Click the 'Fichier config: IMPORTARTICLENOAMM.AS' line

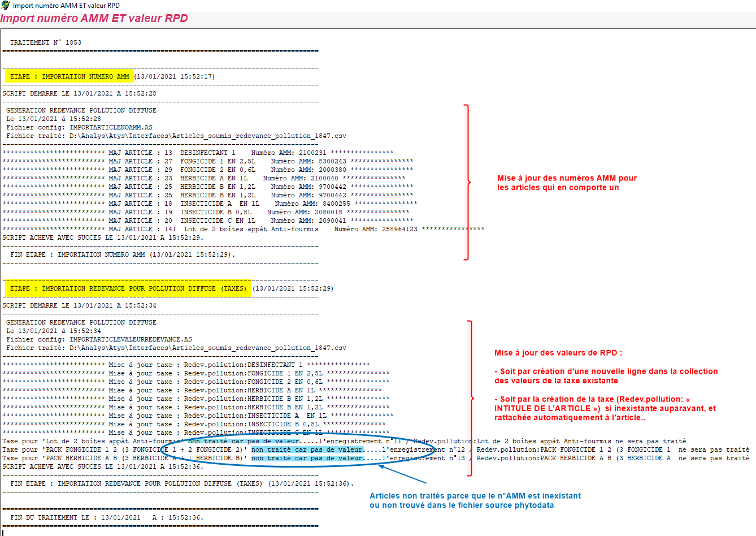[79, 127]
